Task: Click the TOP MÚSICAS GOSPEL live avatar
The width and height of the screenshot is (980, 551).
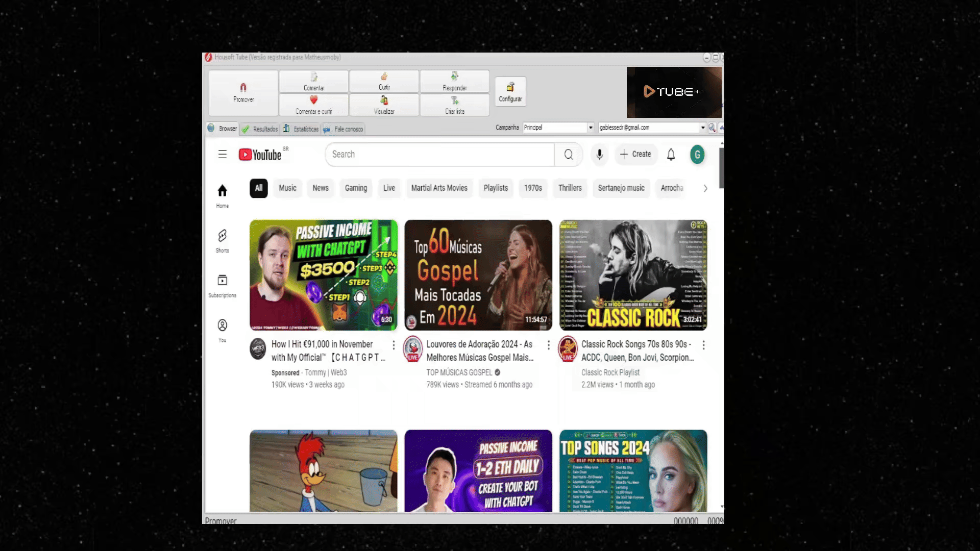Action: coord(413,349)
